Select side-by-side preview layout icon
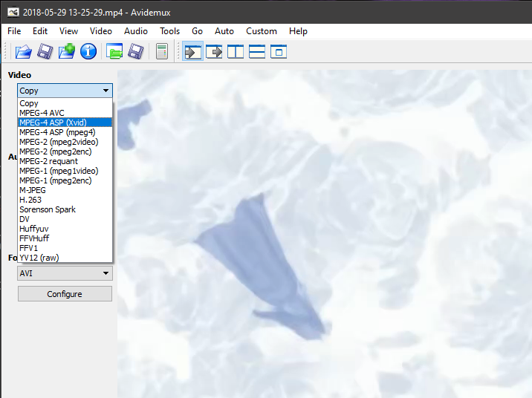 (x=236, y=52)
